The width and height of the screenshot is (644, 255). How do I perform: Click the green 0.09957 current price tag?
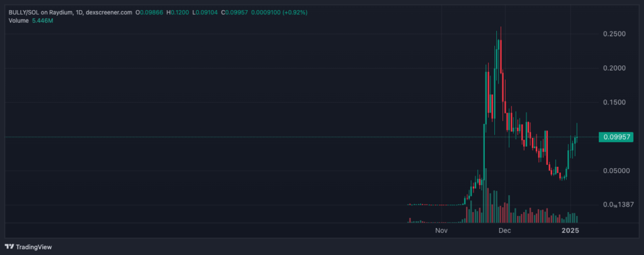point(616,137)
